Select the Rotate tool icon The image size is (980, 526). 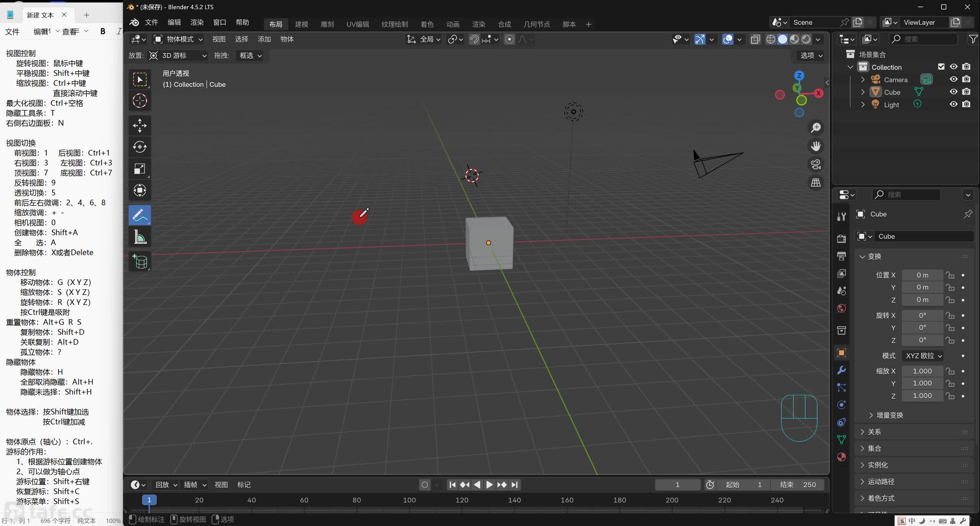pyautogui.click(x=140, y=147)
